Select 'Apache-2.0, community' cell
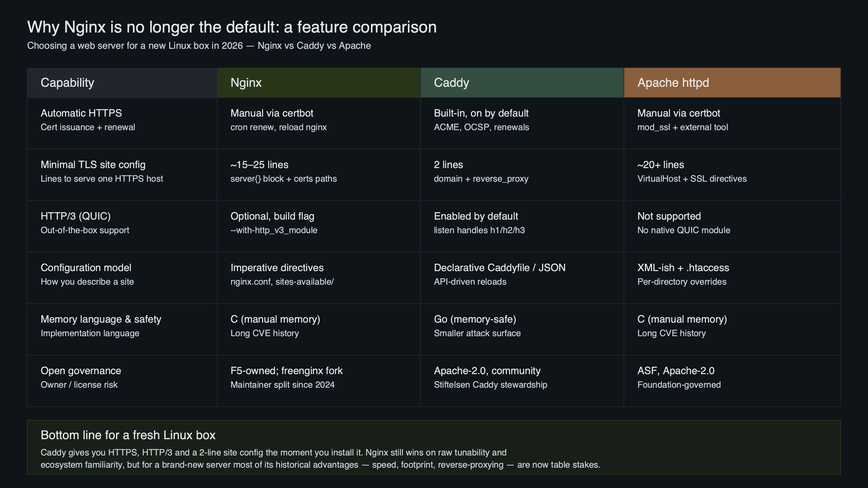Image resolution: width=868 pixels, height=488 pixels. pos(487,371)
